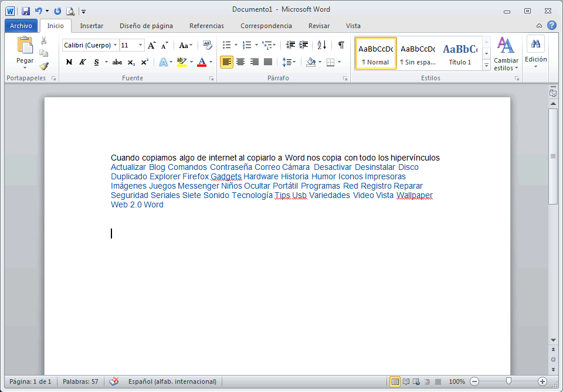Click the Pegar (Paste) clipboard icon
This screenshot has height=392, width=563.
[25, 46]
